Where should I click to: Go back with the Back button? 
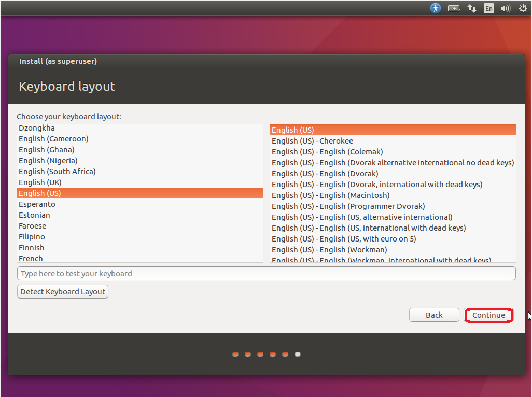coord(434,315)
